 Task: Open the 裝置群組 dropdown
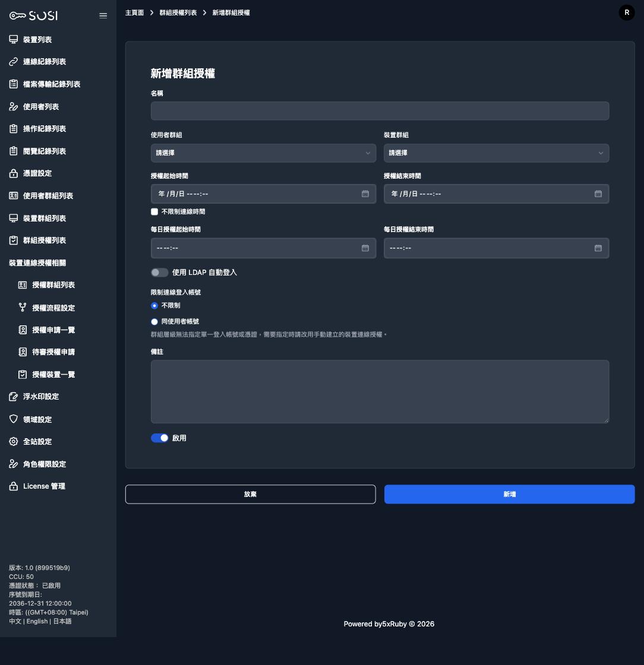496,153
